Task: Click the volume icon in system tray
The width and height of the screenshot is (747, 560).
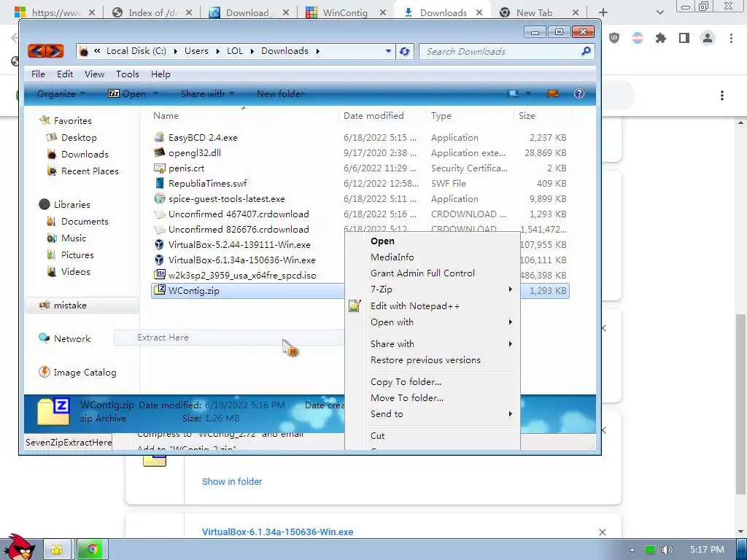Action: pos(667,550)
